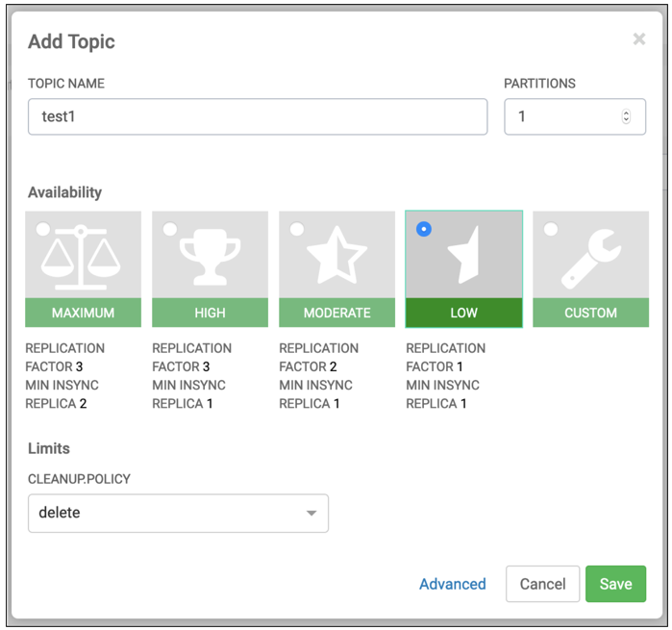This screenshot has height=630, width=672.
Task: Click the green MAXIMUM label bar
Action: pyautogui.click(x=84, y=313)
